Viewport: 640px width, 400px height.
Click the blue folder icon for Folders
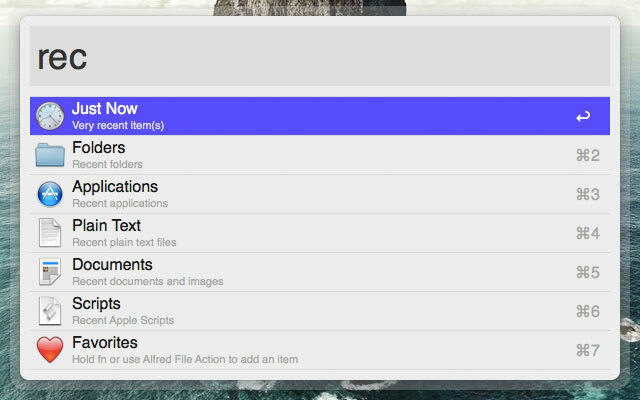50,155
